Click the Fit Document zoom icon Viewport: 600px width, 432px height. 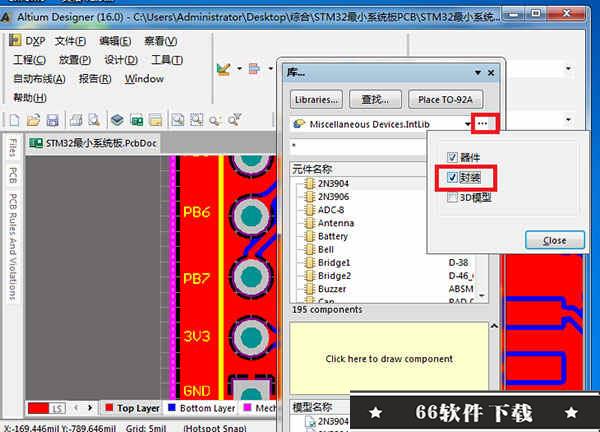(178, 120)
